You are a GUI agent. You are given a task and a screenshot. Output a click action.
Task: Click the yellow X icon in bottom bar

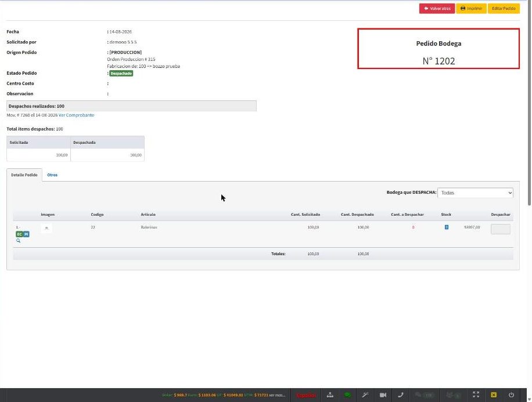494,395
